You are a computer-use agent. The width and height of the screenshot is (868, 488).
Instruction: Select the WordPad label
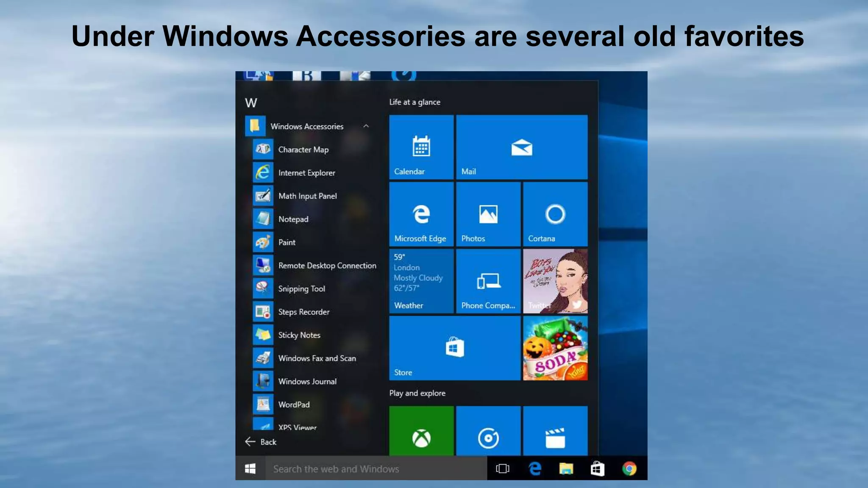pyautogui.click(x=294, y=405)
